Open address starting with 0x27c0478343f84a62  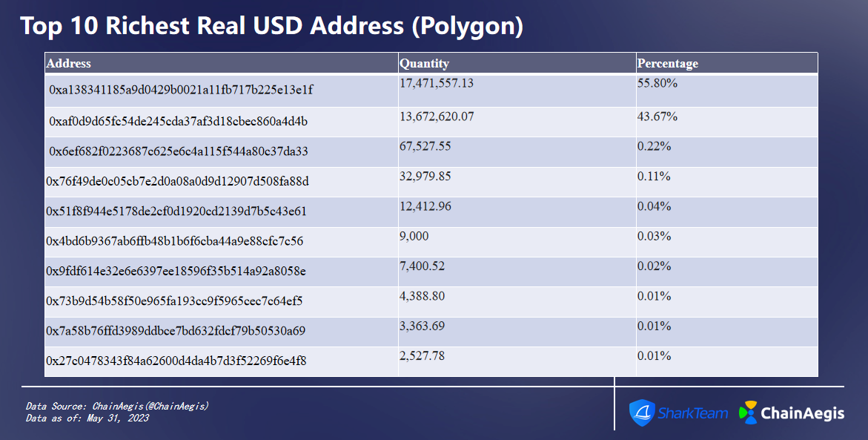click(x=176, y=361)
